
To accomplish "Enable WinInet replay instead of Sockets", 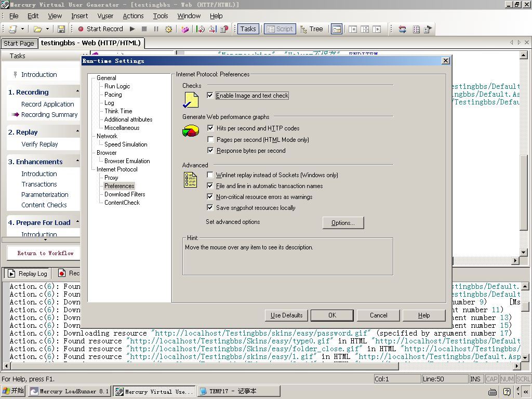I will pos(210,175).
